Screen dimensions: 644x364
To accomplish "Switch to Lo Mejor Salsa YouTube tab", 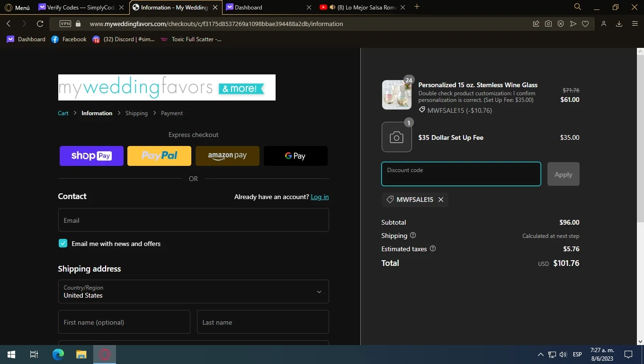I will [363, 8].
